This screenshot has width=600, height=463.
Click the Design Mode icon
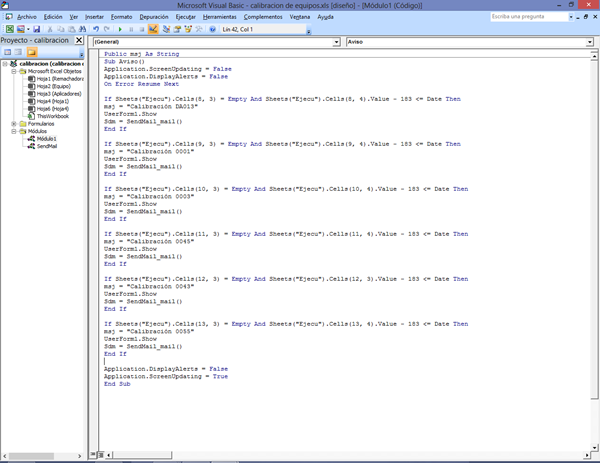tap(153, 30)
